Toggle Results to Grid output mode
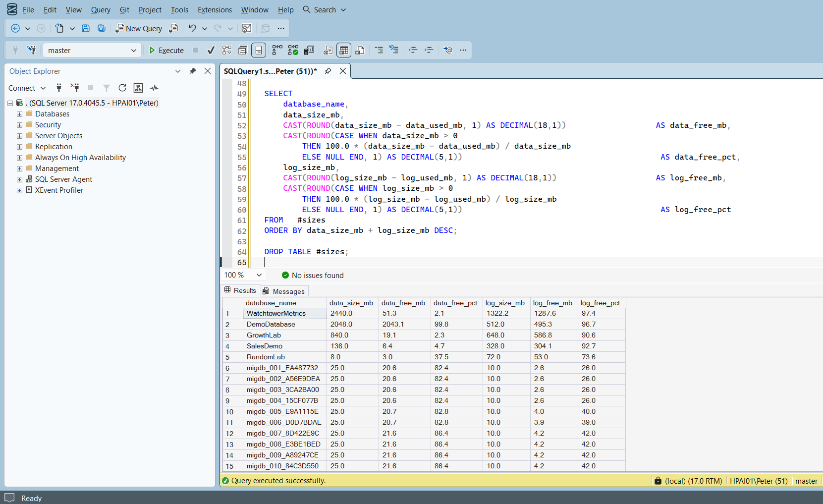823x504 pixels. (x=344, y=50)
